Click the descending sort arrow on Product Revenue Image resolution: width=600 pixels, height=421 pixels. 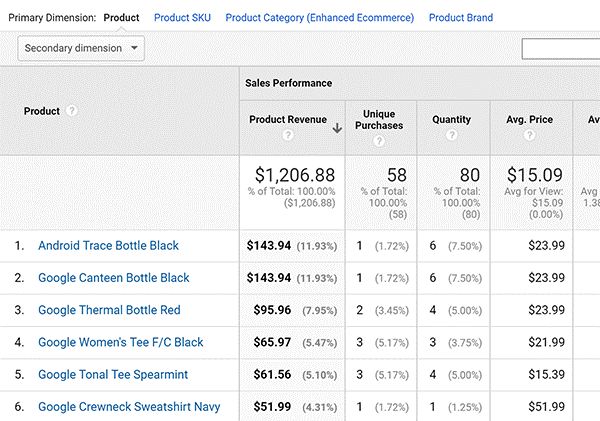pyautogui.click(x=337, y=128)
